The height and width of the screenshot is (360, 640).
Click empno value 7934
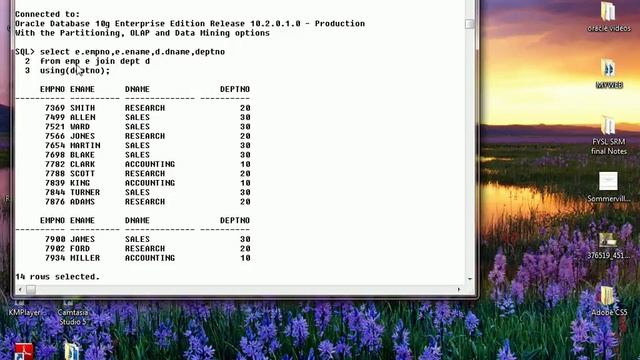point(55,258)
